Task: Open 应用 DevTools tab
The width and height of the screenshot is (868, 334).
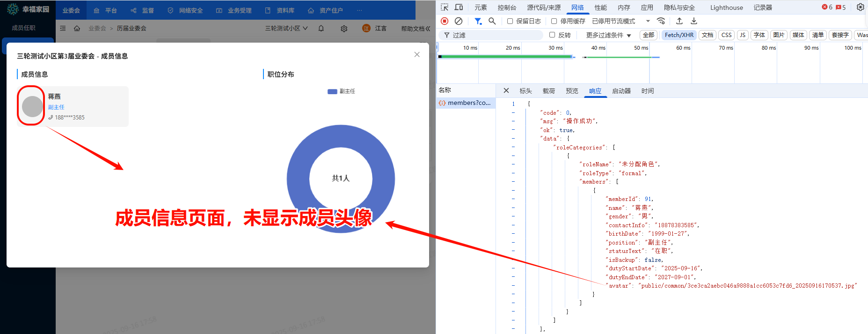Action: pos(647,7)
